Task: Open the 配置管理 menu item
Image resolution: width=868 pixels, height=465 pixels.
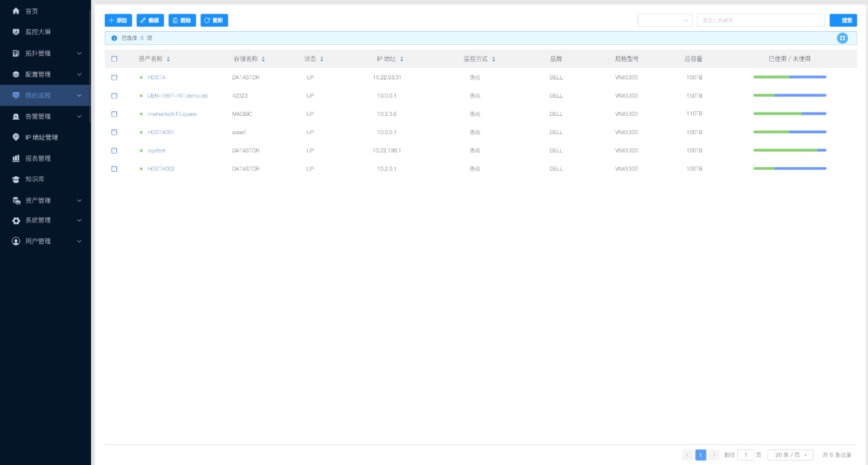Action: [45, 74]
